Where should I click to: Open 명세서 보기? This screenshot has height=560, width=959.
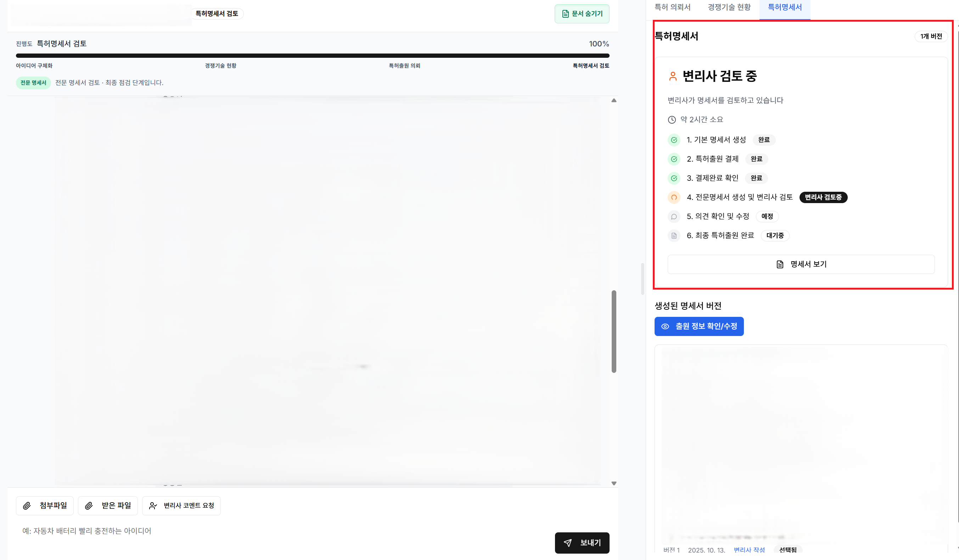click(801, 264)
